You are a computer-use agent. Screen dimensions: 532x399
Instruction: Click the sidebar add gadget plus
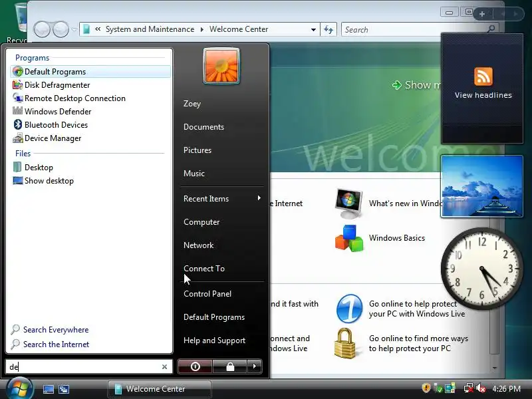tap(481, 14)
